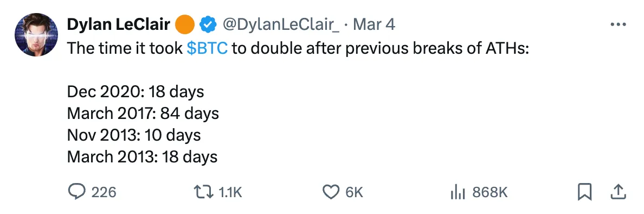Click the blue verified checkmark badge
Screen dimensions: 644x214
[x=208, y=25]
